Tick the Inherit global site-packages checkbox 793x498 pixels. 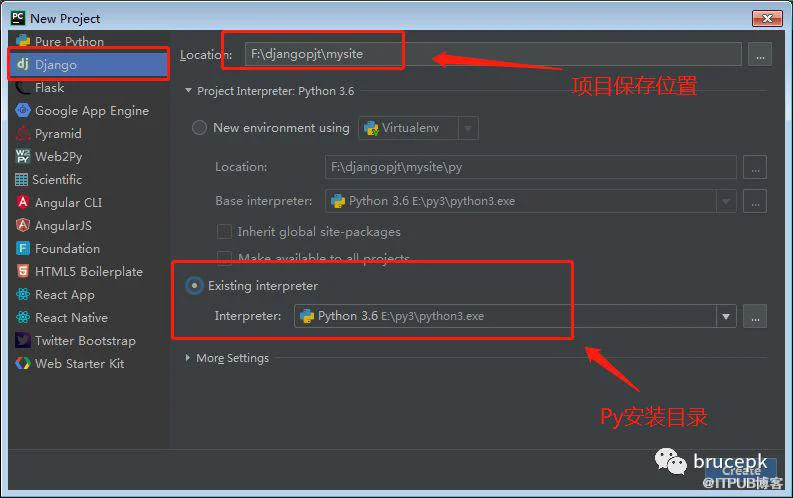(224, 232)
